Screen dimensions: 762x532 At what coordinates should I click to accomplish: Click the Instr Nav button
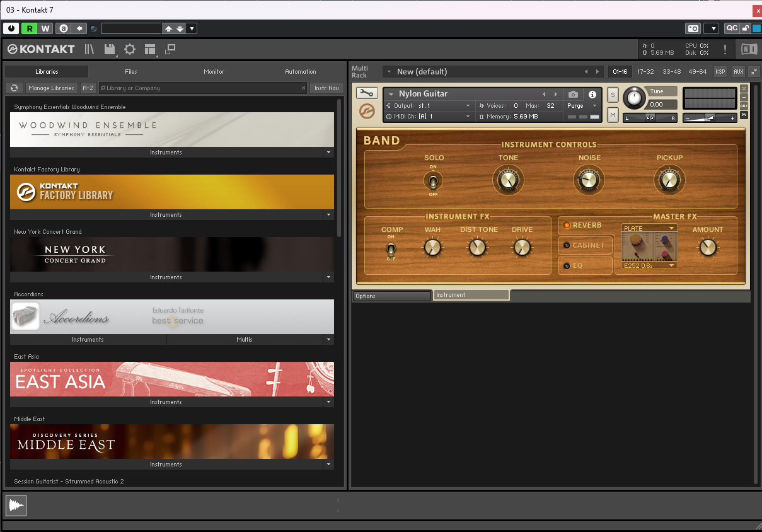326,88
